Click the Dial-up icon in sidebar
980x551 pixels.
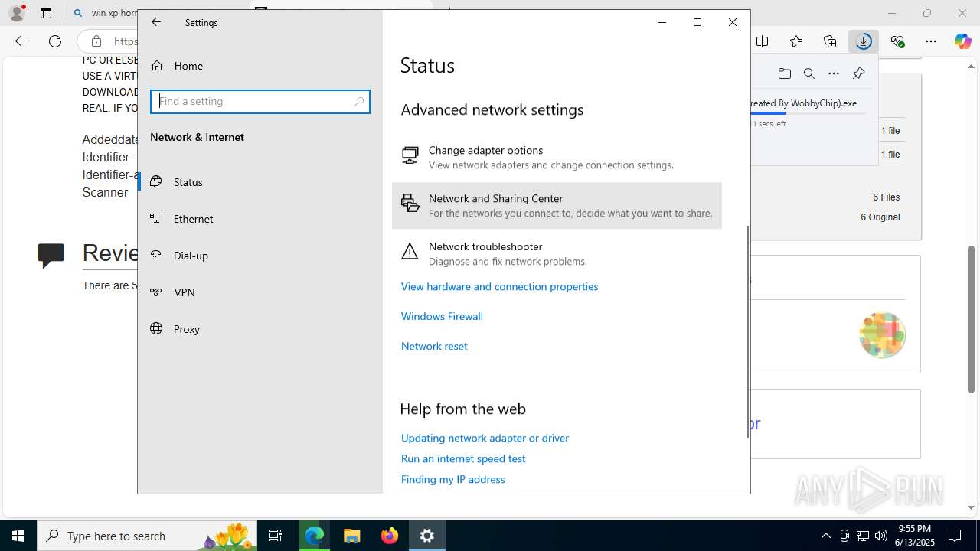pyautogui.click(x=156, y=256)
